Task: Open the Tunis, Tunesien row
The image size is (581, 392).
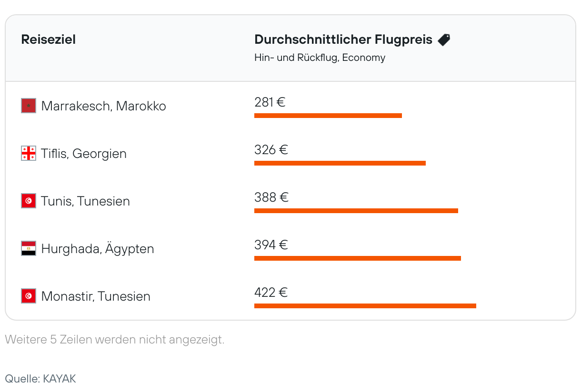Action: pos(85,201)
